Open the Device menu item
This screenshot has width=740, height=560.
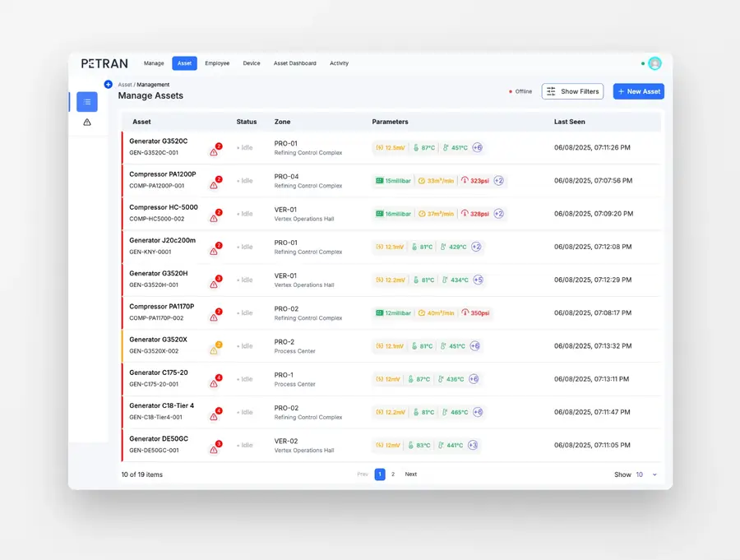click(252, 63)
